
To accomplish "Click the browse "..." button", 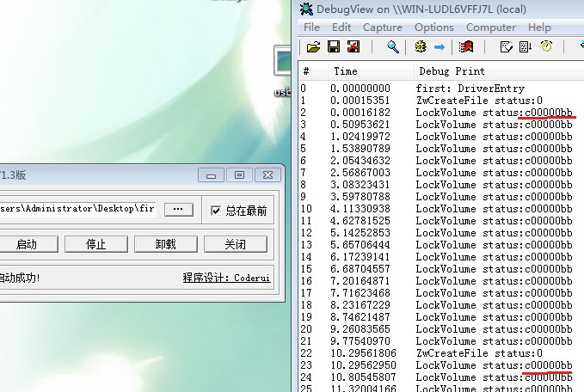I will tap(179, 209).
